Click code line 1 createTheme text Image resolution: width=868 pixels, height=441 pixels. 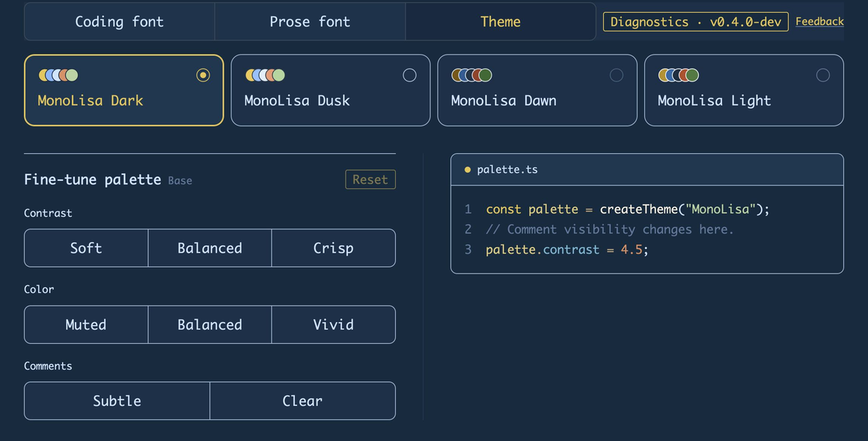[639, 209]
